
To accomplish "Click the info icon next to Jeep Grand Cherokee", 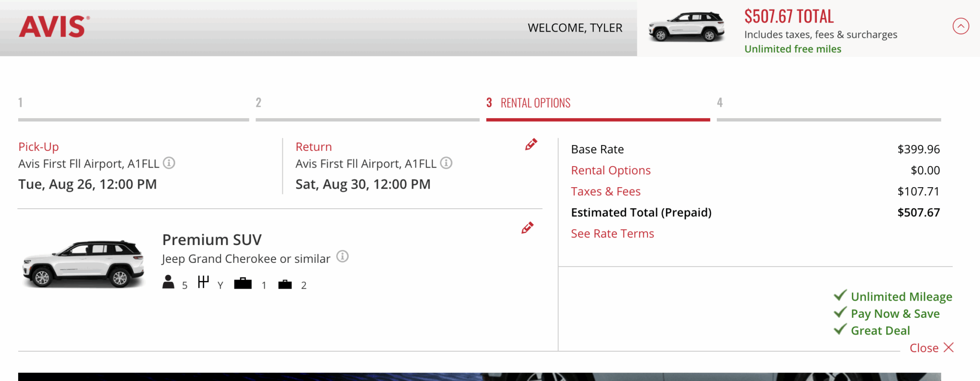I will point(342,258).
